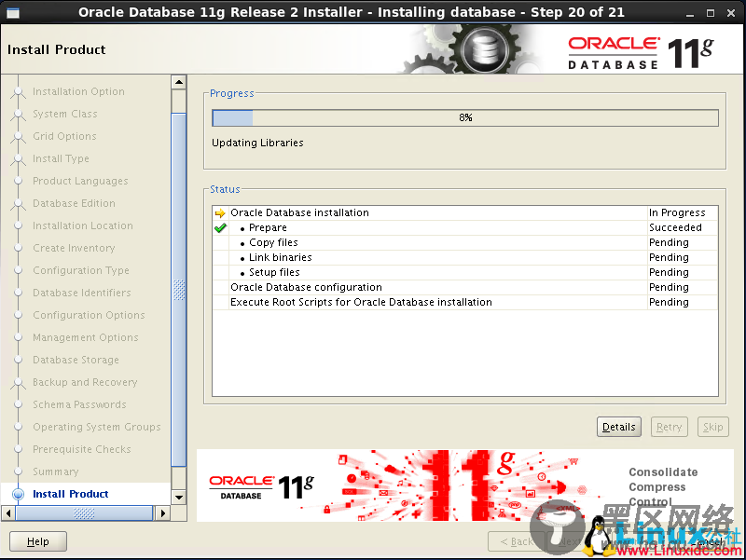
Task: Click the installation progress bar at 8%
Action: pyautogui.click(x=464, y=118)
